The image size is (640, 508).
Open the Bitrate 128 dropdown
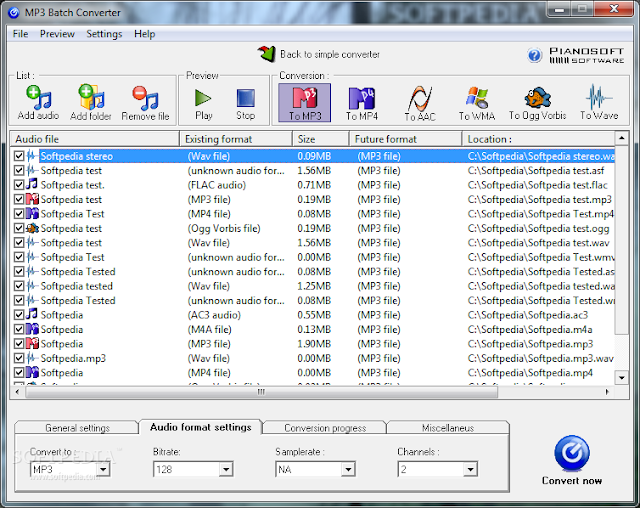click(x=226, y=469)
